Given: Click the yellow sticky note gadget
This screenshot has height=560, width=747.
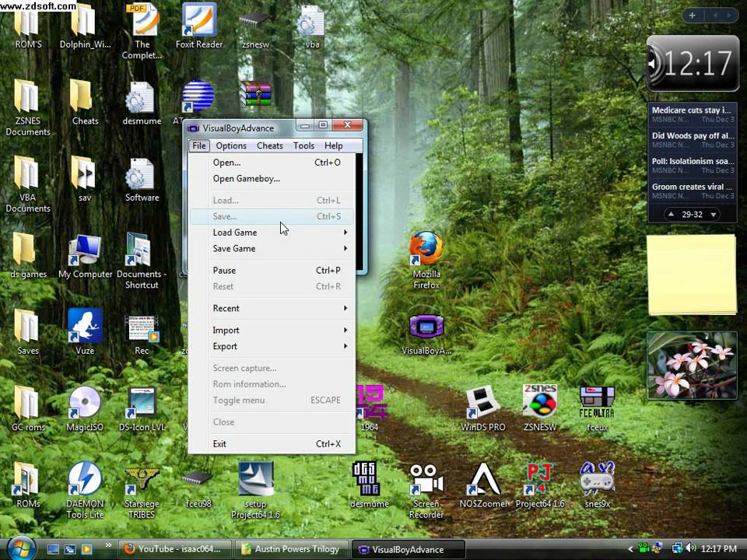Looking at the screenshot, I should 692,275.
